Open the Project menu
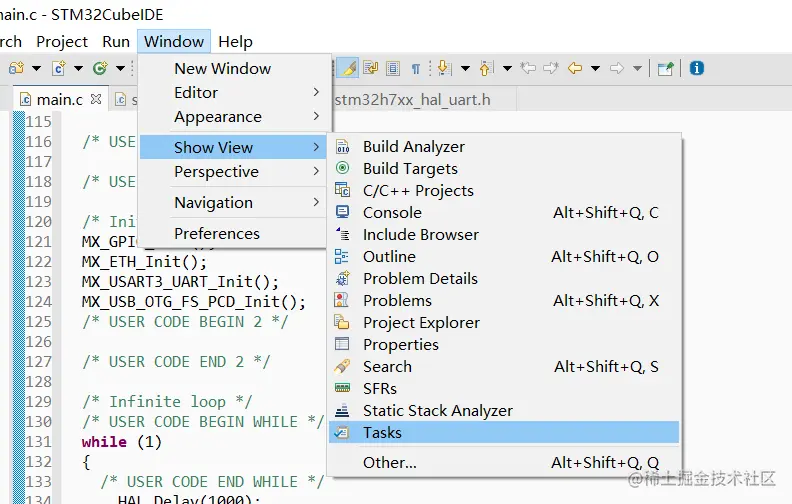Screen dimensions: 792x504 click(62, 41)
